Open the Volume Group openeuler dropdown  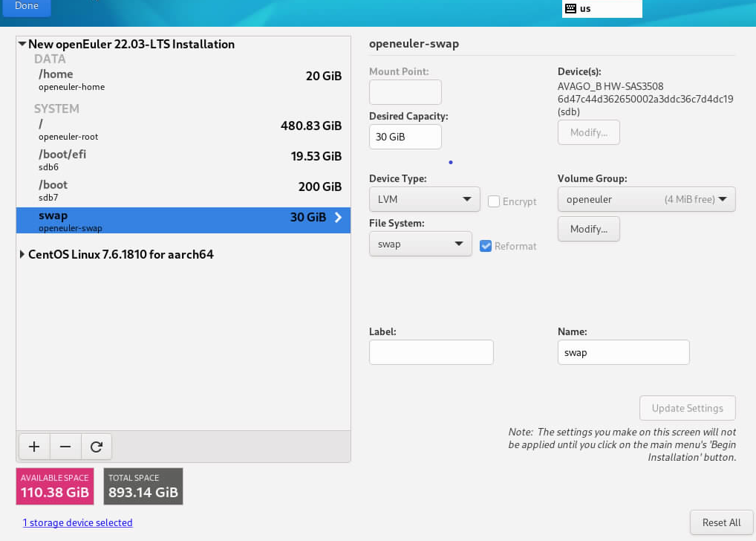tap(646, 199)
